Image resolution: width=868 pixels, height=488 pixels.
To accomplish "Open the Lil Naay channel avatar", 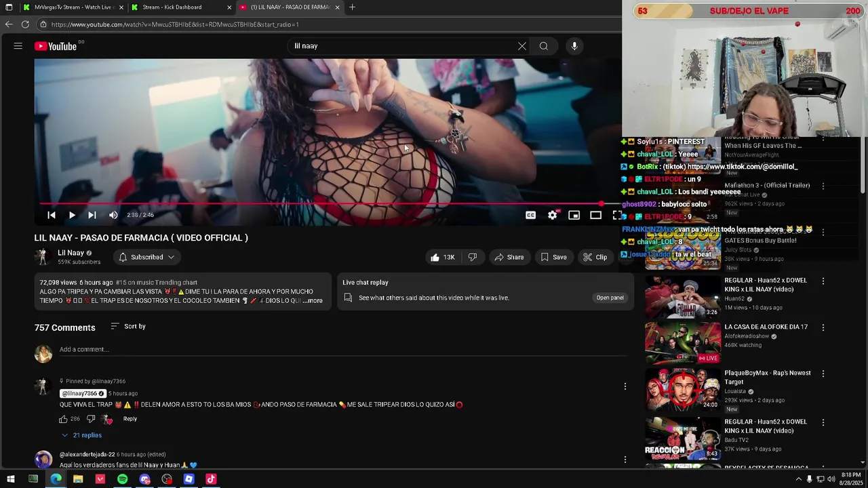I will tap(43, 257).
